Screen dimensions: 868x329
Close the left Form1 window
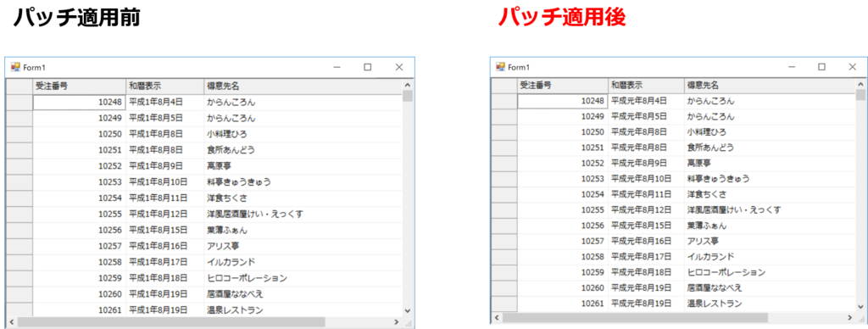[x=399, y=67]
